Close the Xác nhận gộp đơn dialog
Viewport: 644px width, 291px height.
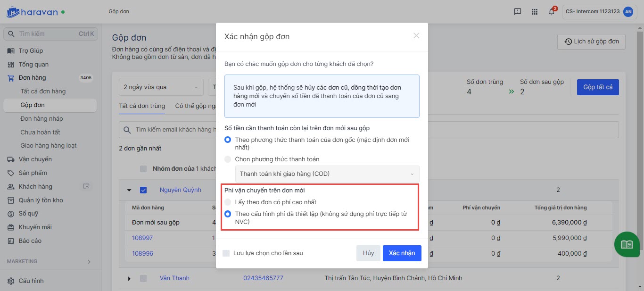tap(416, 36)
